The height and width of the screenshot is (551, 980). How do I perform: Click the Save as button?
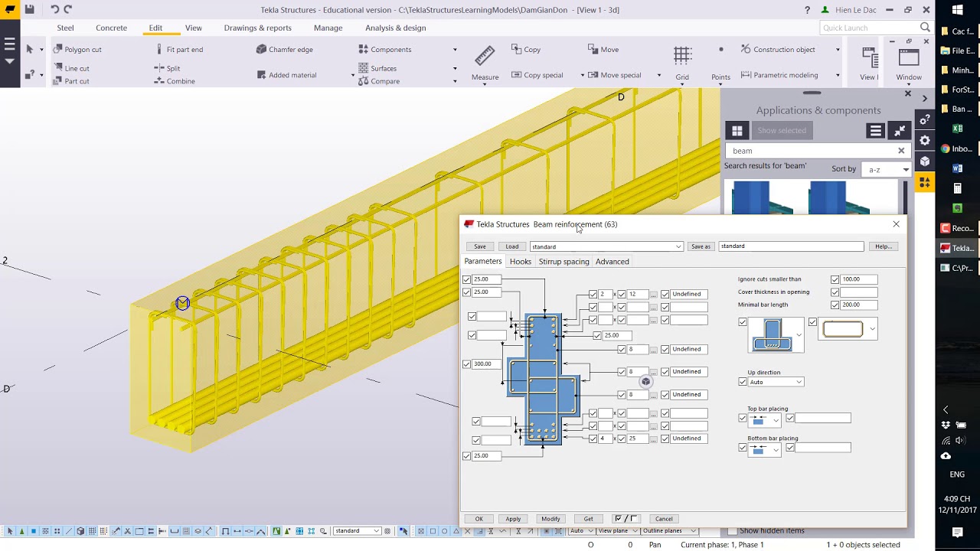(701, 246)
